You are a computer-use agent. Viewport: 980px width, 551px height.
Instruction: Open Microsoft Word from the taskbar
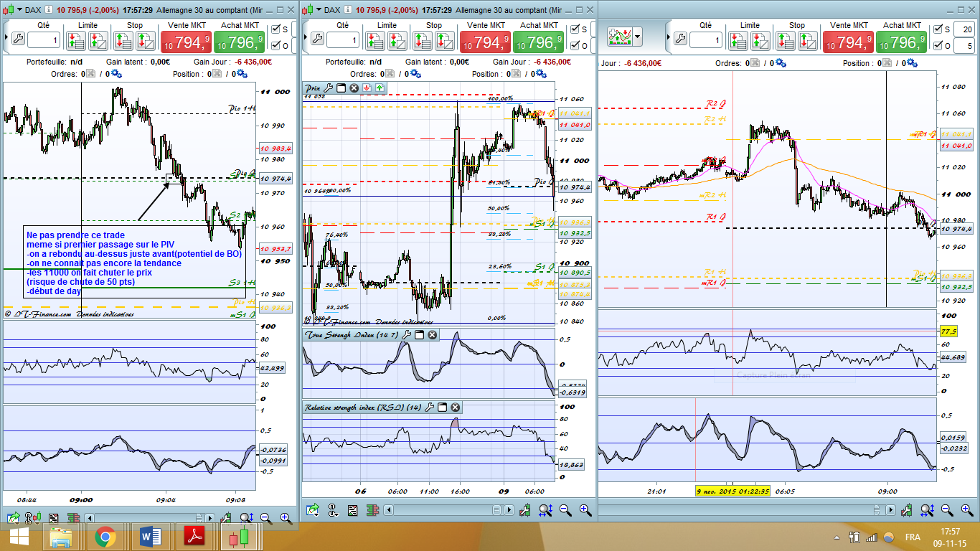pyautogui.click(x=151, y=537)
